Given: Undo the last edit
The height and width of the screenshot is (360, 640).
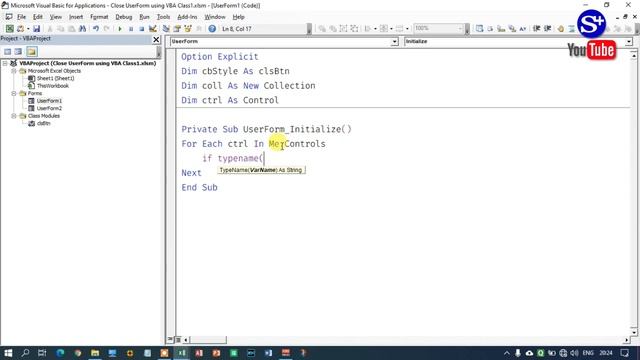Looking at the screenshot, I should [96, 29].
